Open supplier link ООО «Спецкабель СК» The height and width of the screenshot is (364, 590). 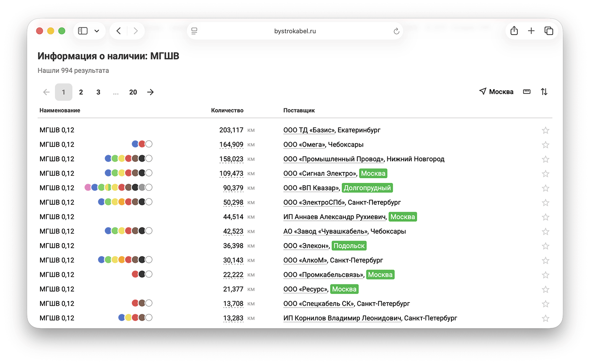(319, 304)
